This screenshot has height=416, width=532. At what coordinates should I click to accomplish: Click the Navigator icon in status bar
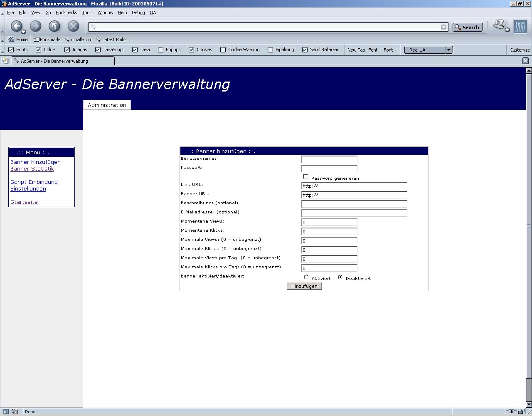pos(6,411)
